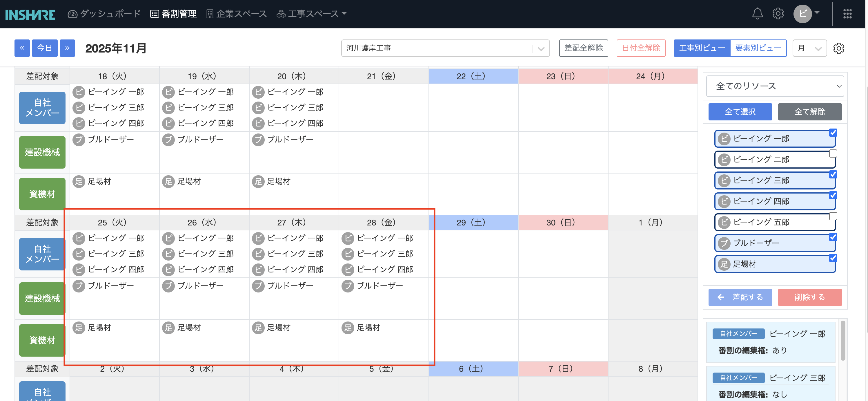
Task: Click ブルドーザー icon on 19 (水)
Action: tap(168, 140)
